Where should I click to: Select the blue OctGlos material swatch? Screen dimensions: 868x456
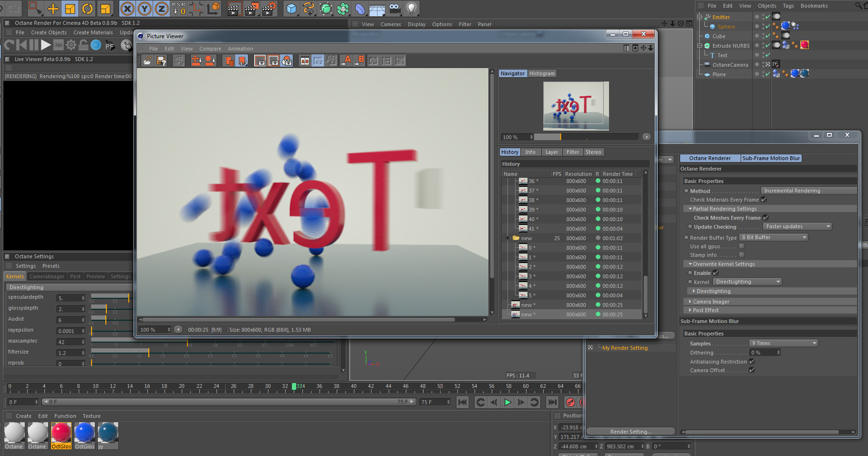pos(84,436)
